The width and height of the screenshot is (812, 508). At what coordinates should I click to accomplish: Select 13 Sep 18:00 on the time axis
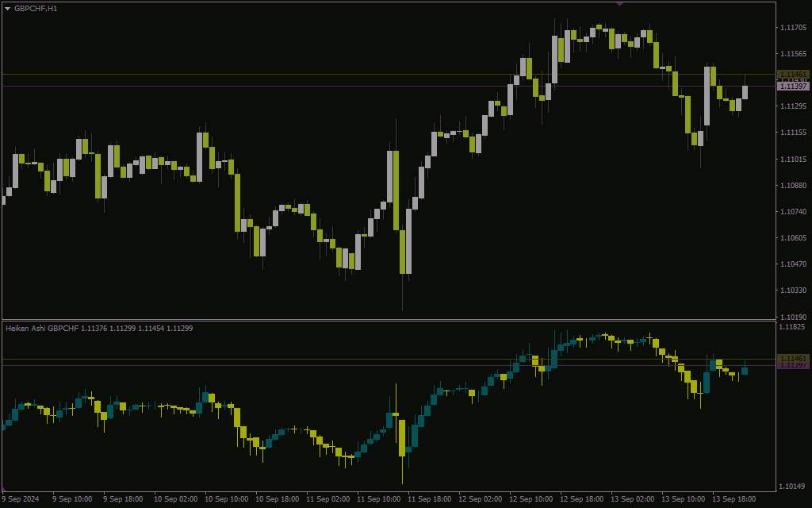point(733,499)
